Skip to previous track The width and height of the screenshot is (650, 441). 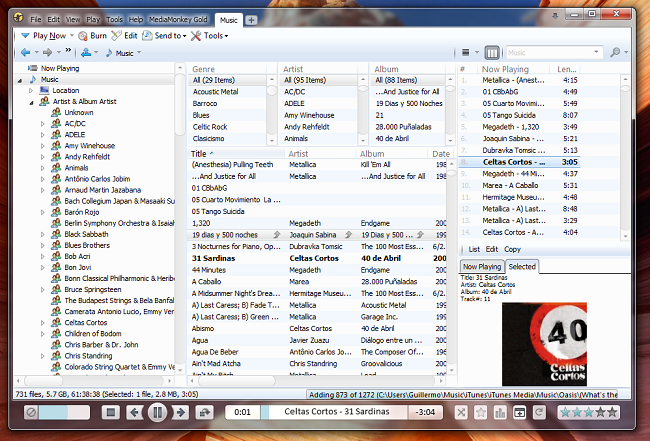[134, 412]
